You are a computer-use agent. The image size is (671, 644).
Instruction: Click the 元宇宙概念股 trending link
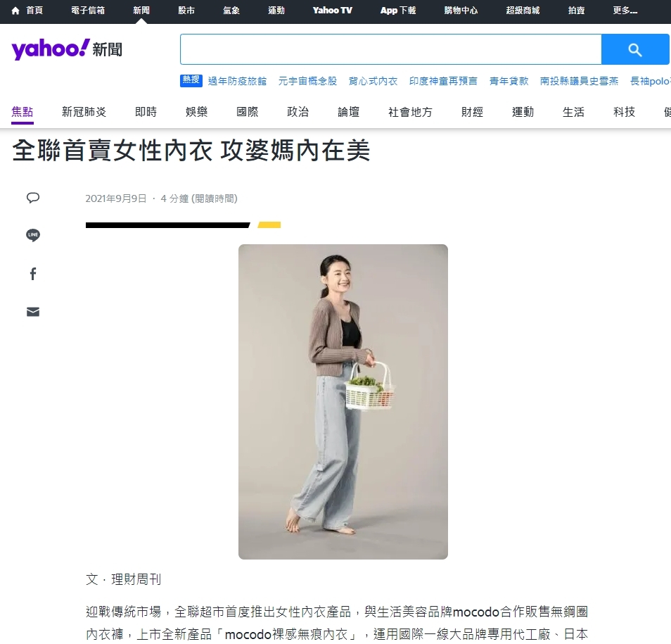pos(307,80)
